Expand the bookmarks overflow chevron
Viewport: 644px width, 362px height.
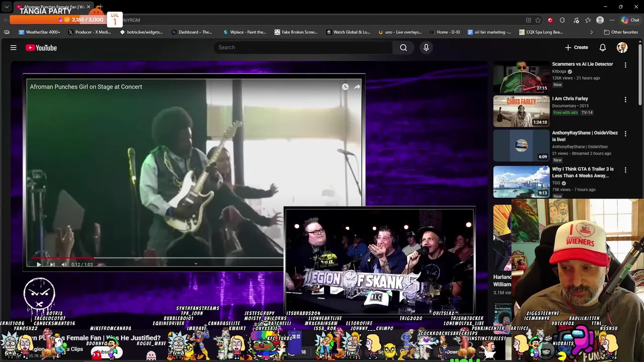(x=591, y=32)
